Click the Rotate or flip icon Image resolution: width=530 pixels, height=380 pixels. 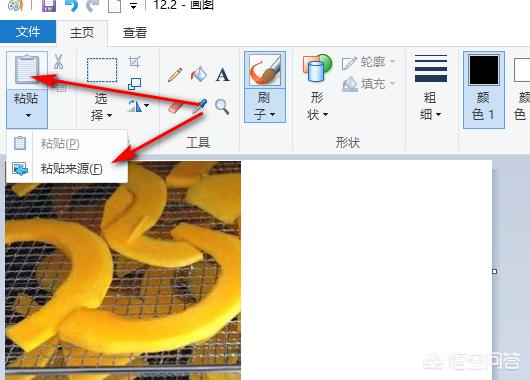click(135, 105)
